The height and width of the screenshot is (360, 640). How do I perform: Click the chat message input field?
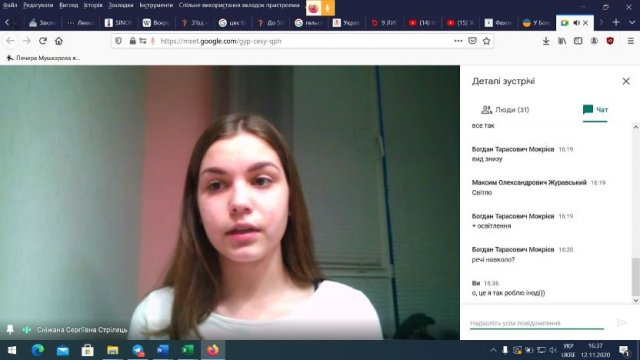pos(537,323)
